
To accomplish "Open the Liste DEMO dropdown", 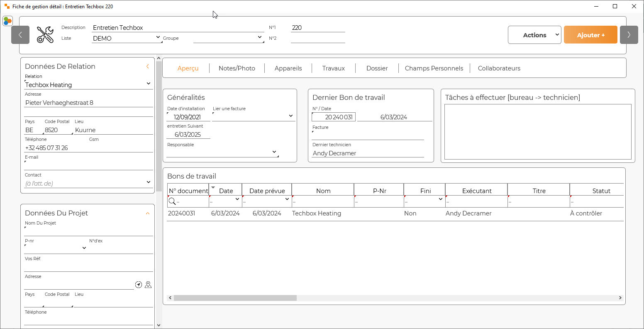I will click(158, 37).
